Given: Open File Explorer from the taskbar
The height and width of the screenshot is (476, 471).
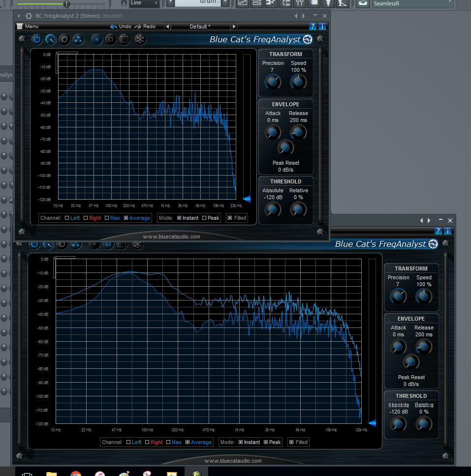Looking at the screenshot, I should 52,474.
